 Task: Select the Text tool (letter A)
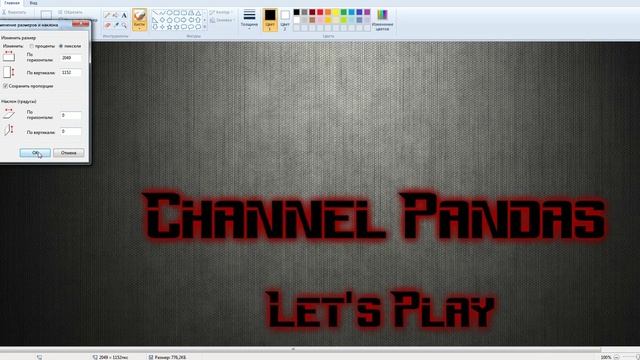click(124, 15)
